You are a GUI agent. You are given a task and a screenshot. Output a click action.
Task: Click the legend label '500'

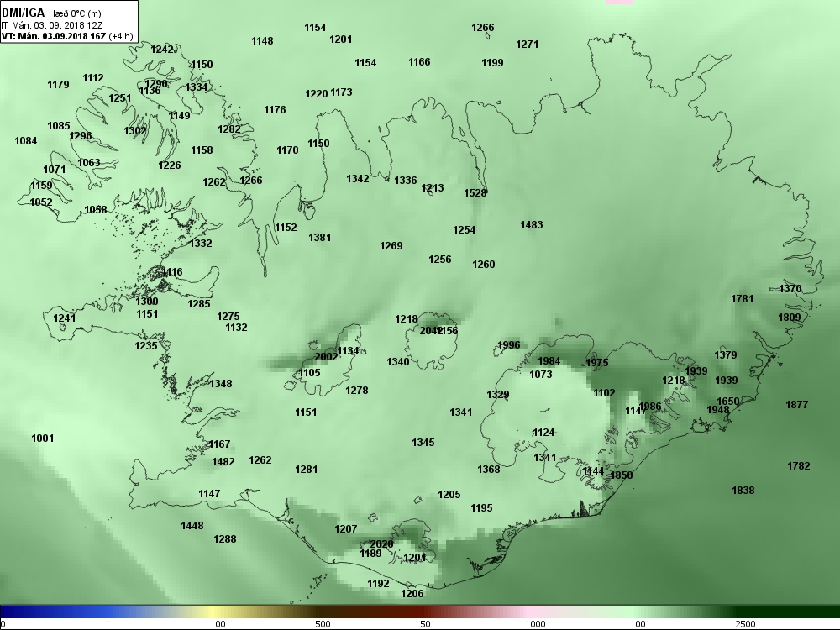[x=323, y=624]
